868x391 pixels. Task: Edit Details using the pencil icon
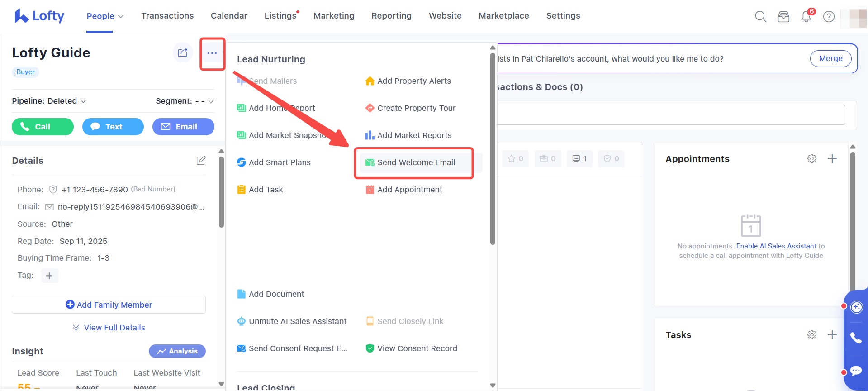point(201,161)
